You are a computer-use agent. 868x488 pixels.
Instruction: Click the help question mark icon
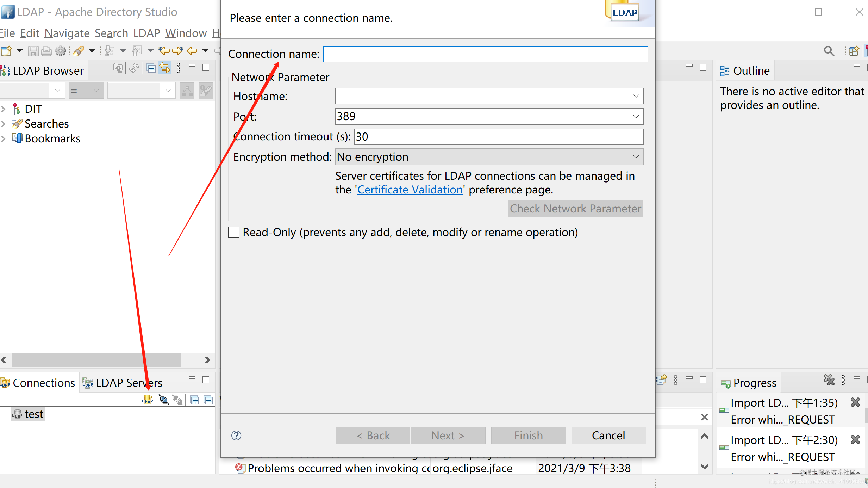(x=236, y=436)
